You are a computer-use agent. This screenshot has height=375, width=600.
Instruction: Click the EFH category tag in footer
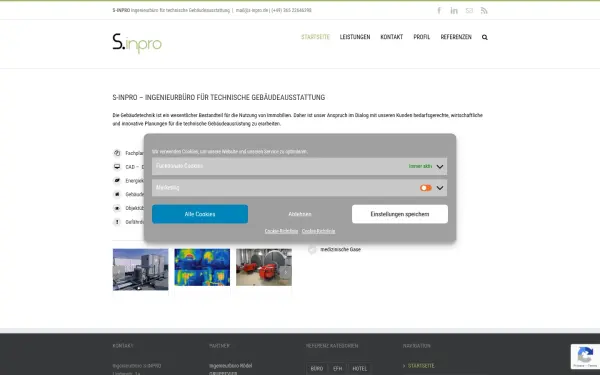click(x=338, y=368)
